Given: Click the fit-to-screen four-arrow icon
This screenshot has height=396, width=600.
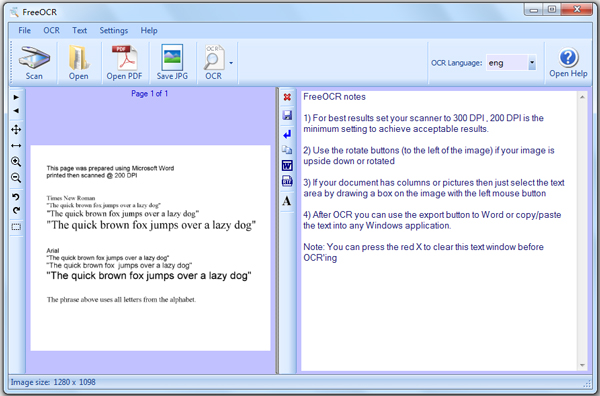Looking at the screenshot, I should tap(16, 129).
